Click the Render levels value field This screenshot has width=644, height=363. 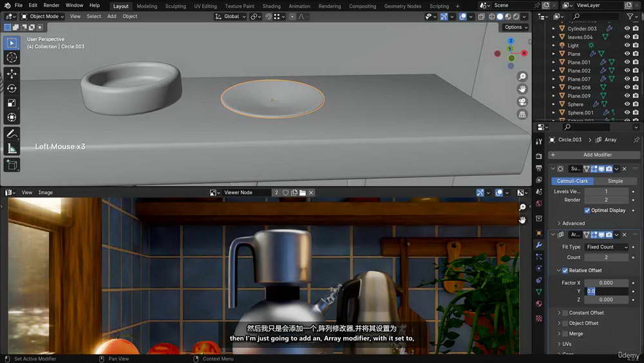click(x=606, y=200)
